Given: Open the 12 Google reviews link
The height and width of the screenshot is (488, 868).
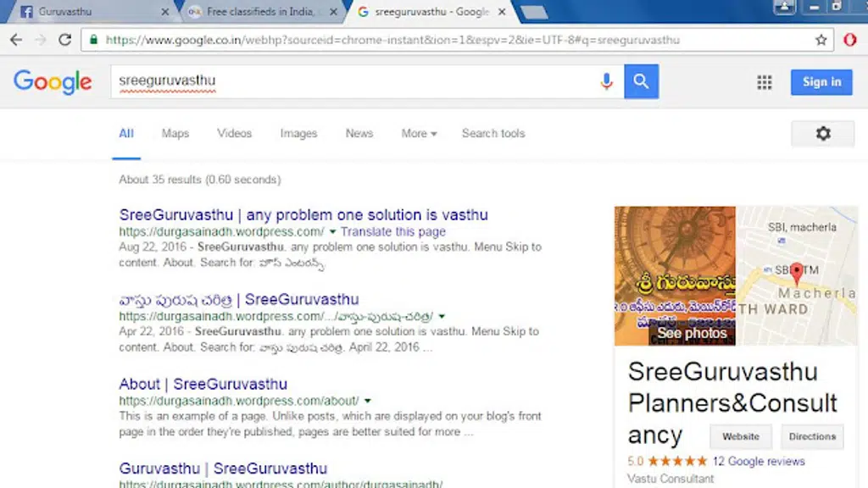Looking at the screenshot, I should 759,461.
